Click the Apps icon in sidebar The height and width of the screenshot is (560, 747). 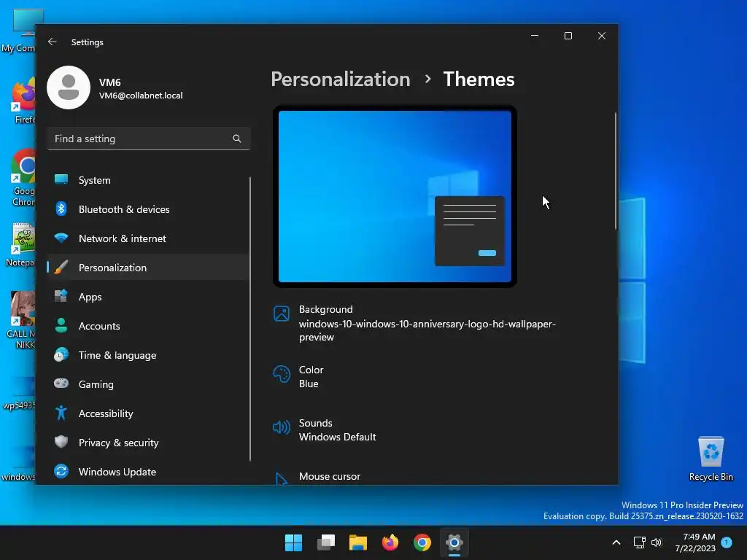point(61,296)
